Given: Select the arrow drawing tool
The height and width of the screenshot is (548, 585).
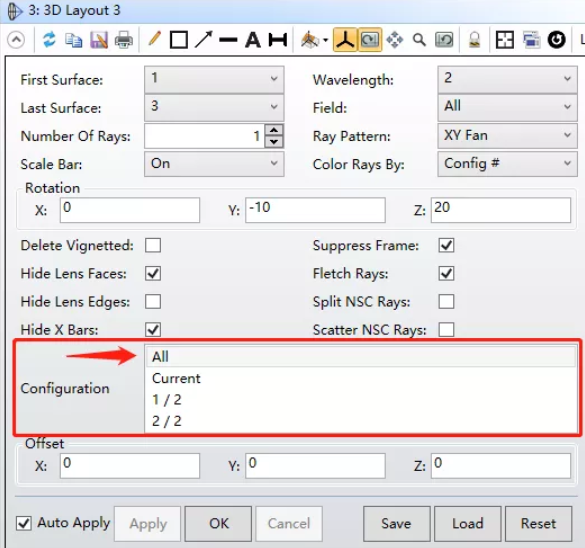Looking at the screenshot, I should [x=203, y=40].
